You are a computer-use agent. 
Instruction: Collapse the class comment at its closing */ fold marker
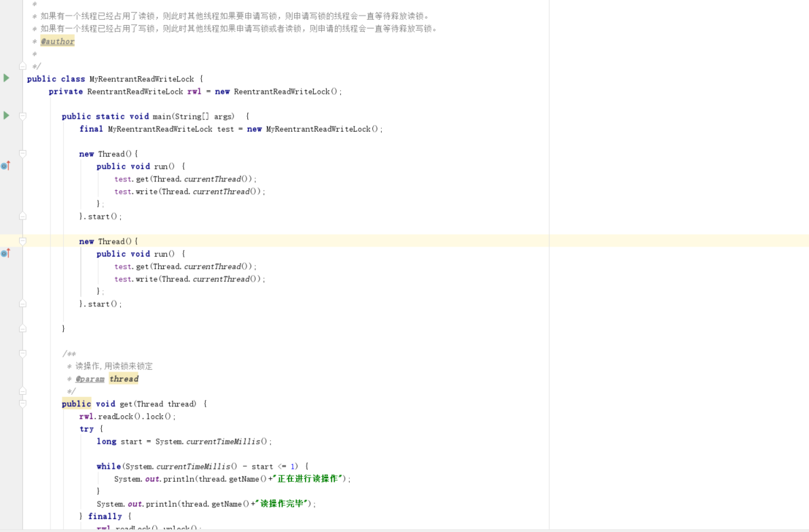22,66
